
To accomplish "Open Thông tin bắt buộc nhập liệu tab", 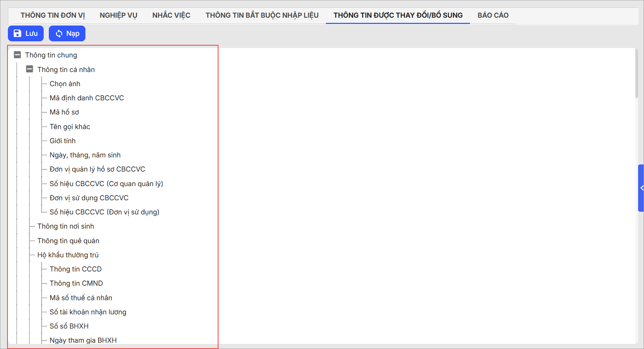I will 262,15.
